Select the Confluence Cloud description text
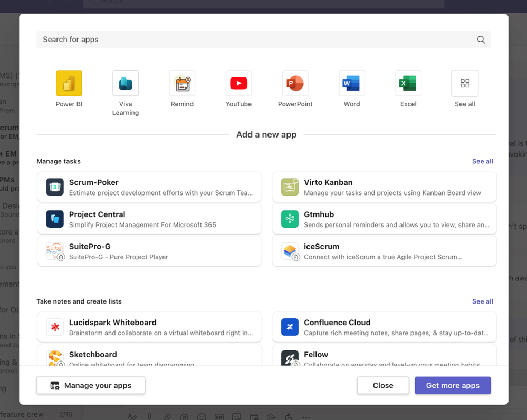 [x=396, y=333]
